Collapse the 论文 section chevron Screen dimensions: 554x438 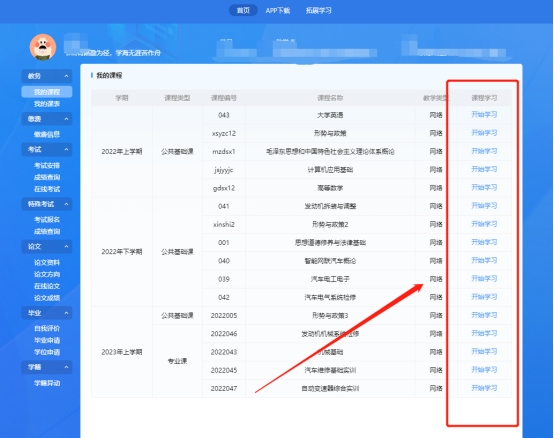66,247
